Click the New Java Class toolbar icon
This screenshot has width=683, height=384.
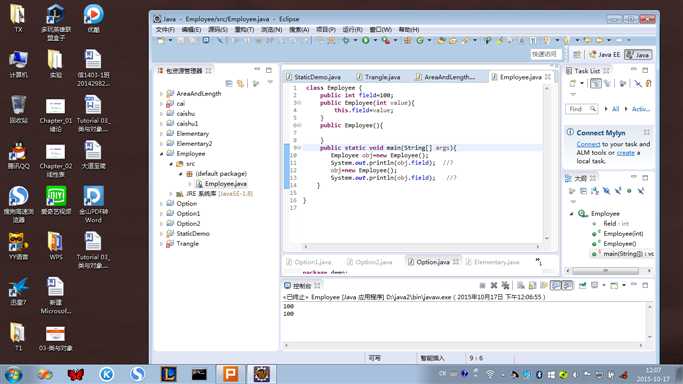point(420,40)
